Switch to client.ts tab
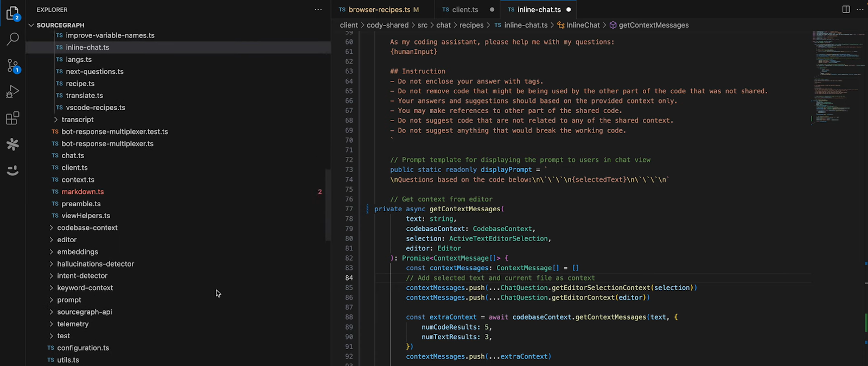868x366 pixels. click(467, 10)
